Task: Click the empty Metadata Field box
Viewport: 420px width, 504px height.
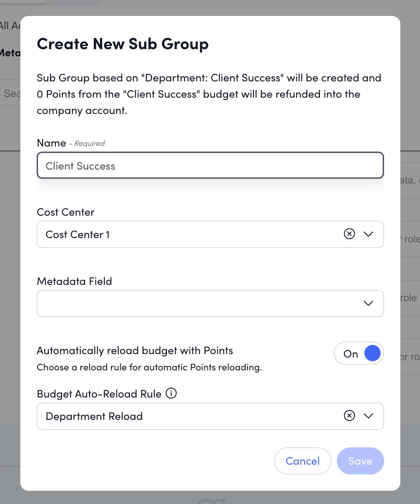Action: [x=197, y=304]
